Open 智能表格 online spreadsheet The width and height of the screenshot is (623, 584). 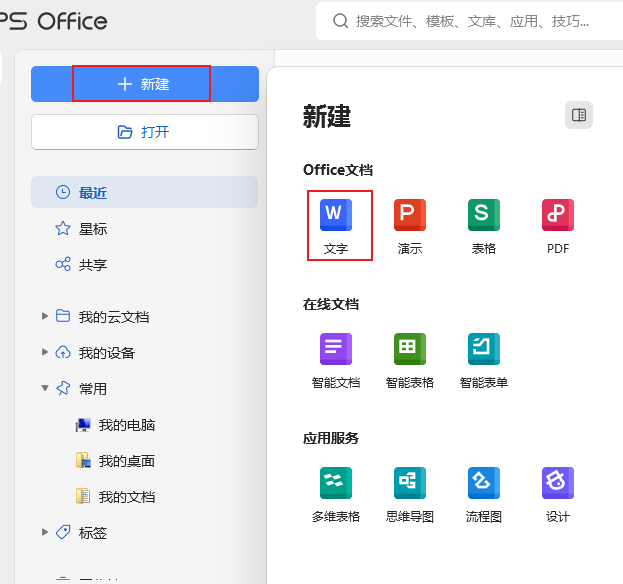[x=410, y=361]
